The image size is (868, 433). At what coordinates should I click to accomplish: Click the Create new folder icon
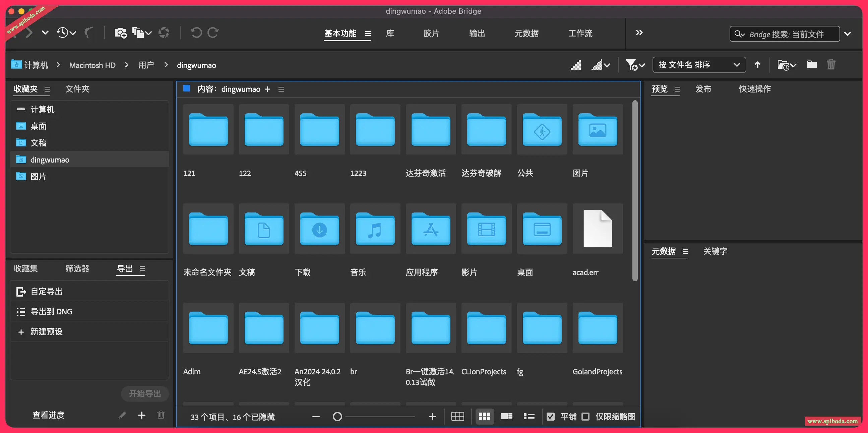pyautogui.click(x=812, y=65)
